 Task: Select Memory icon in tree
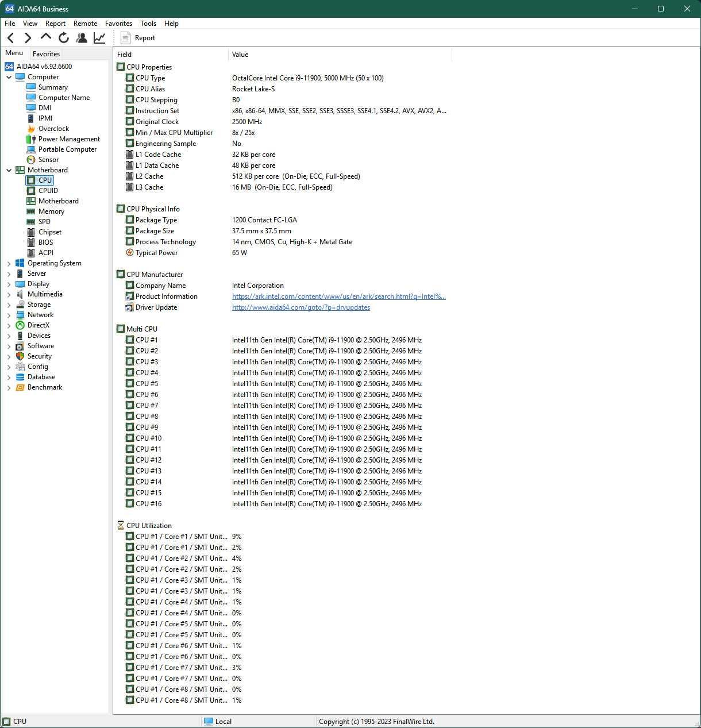(31, 211)
